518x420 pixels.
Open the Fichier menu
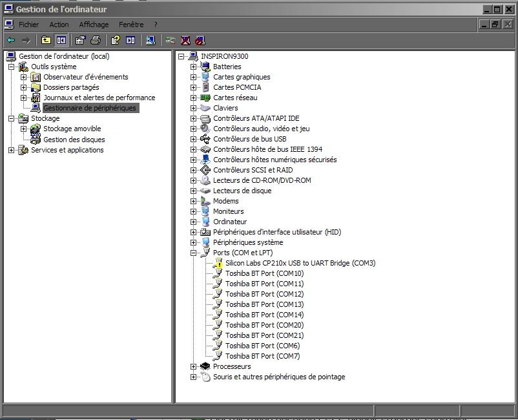tap(28, 25)
